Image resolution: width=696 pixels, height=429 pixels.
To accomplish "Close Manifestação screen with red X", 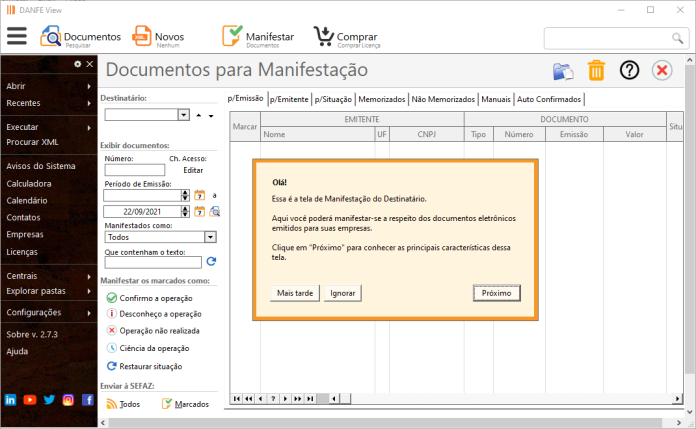I will [662, 71].
